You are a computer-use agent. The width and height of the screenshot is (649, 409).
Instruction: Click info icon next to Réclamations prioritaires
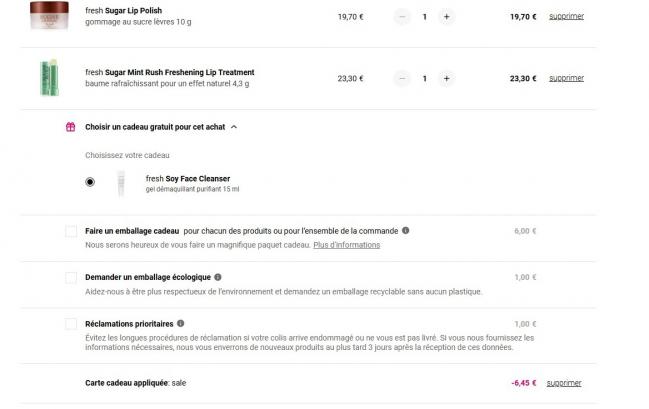[182, 323]
